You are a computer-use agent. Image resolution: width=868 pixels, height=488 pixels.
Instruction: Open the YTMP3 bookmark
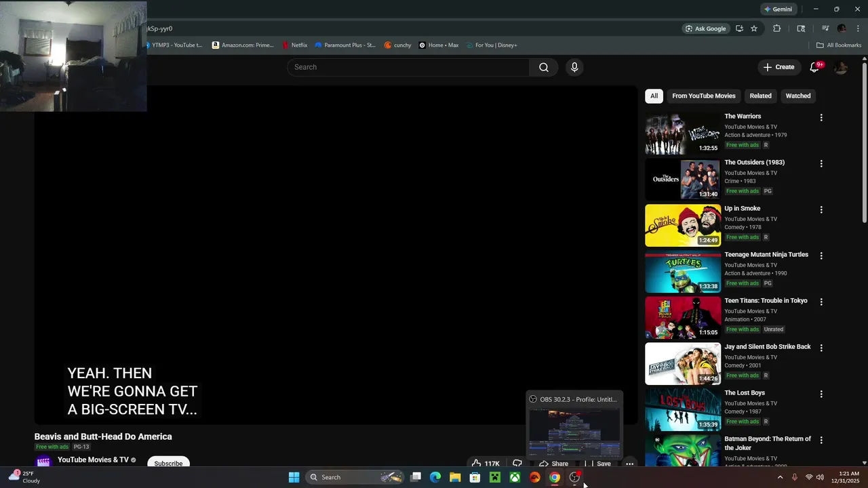(174, 45)
